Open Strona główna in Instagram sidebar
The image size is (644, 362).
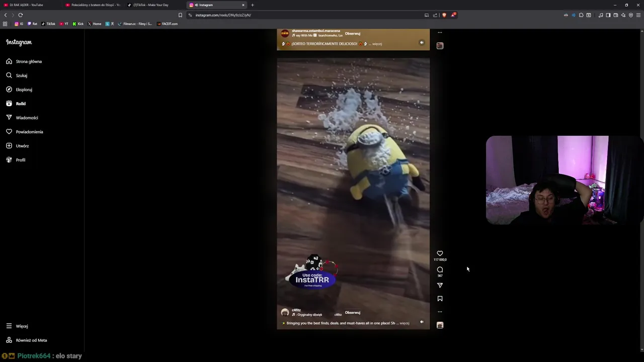click(x=24, y=61)
